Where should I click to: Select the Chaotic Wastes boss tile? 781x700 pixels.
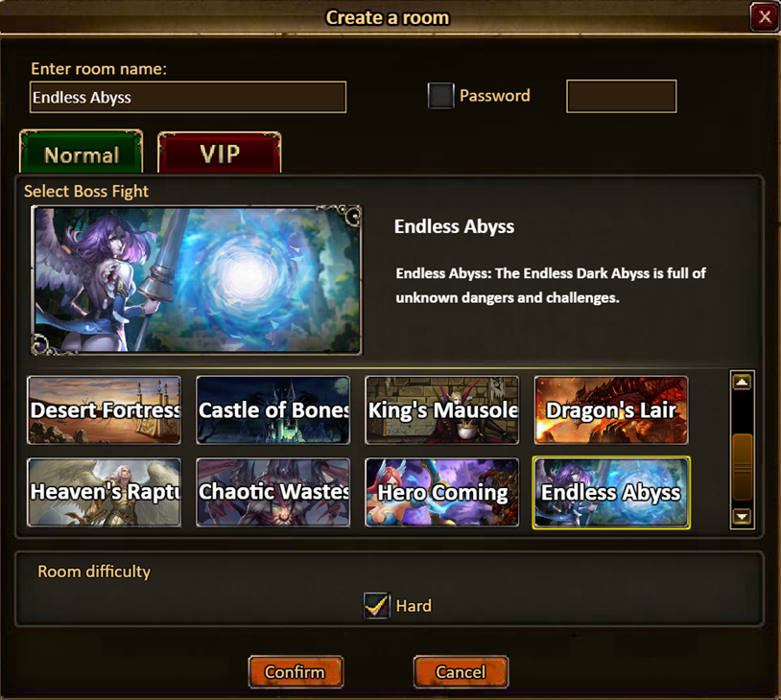(272, 492)
